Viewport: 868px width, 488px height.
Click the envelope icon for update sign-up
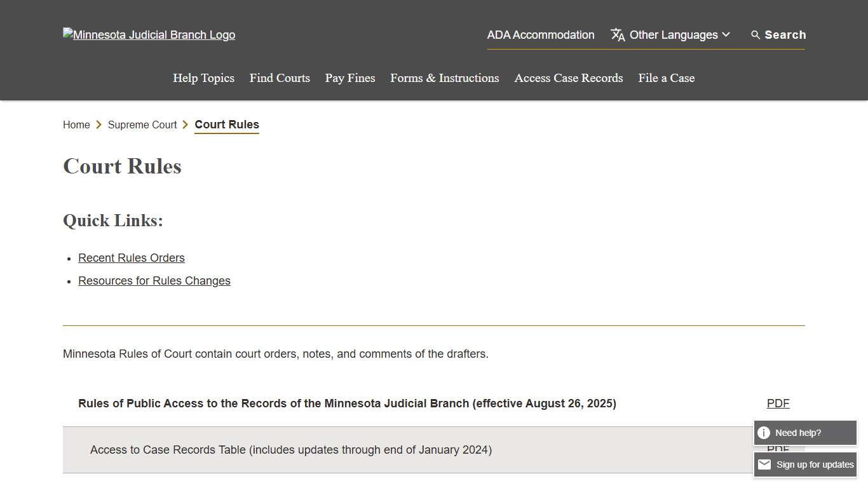point(764,464)
